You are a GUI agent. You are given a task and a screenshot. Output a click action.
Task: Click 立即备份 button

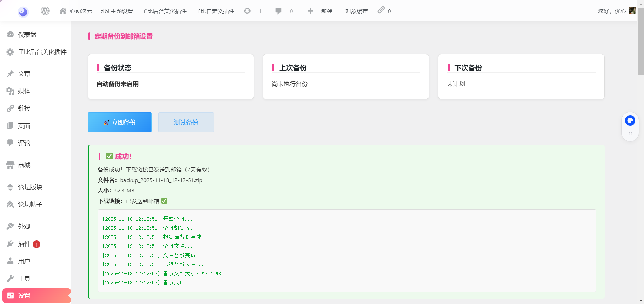120,122
